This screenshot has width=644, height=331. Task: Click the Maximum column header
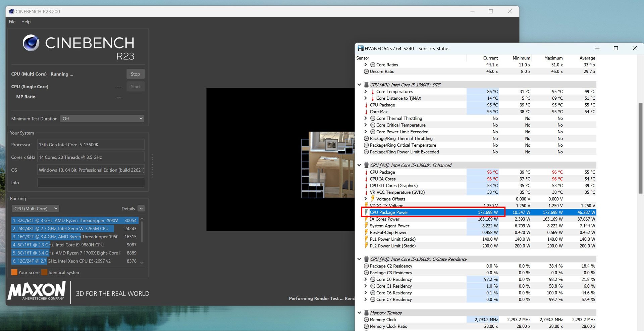tap(553, 58)
